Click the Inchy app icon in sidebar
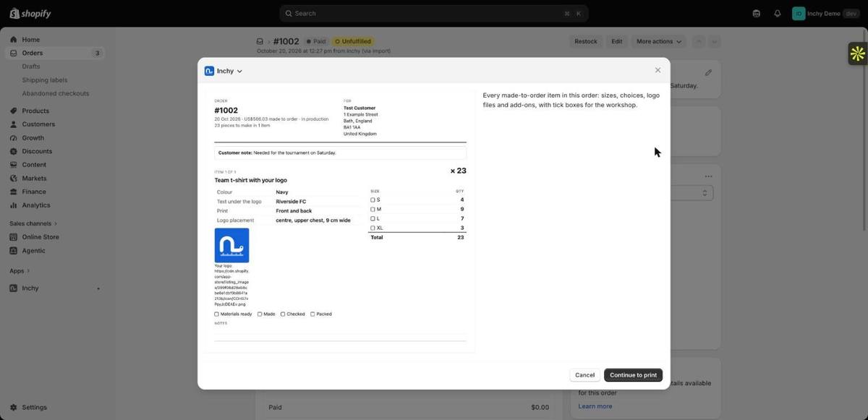Image resolution: width=868 pixels, height=420 pixels. pos(13,288)
